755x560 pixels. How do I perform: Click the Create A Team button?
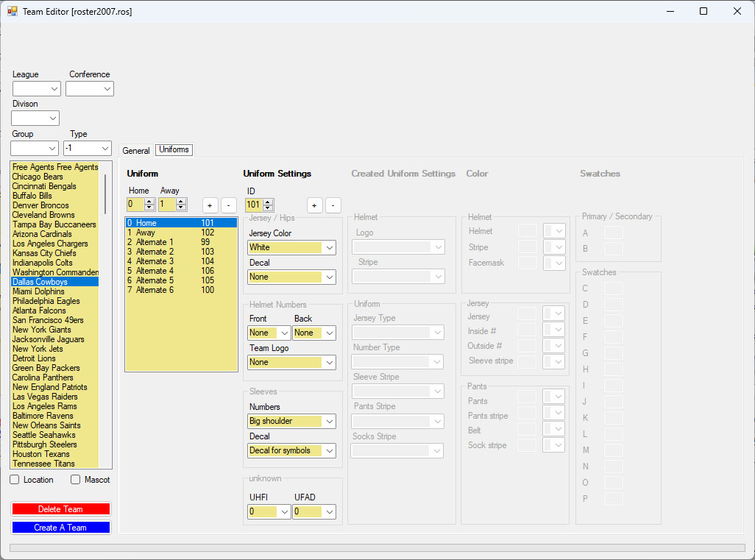[x=60, y=528]
